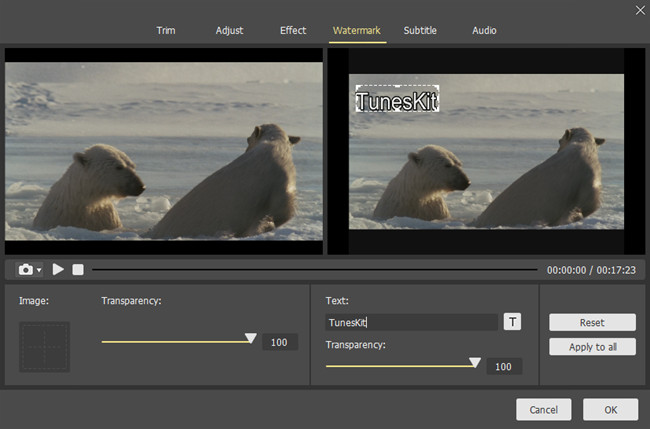Click the text transparency slider handle
Viewport: 650px width, 429px height.
pyautogui.click(x=475, y=363)
